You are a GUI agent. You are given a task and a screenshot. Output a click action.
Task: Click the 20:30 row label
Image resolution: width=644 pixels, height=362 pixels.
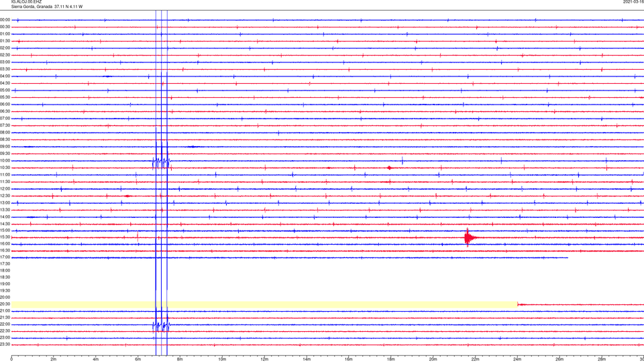pos(5,304)
